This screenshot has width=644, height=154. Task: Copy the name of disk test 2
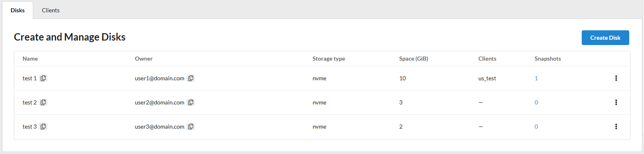coord(43,102)
